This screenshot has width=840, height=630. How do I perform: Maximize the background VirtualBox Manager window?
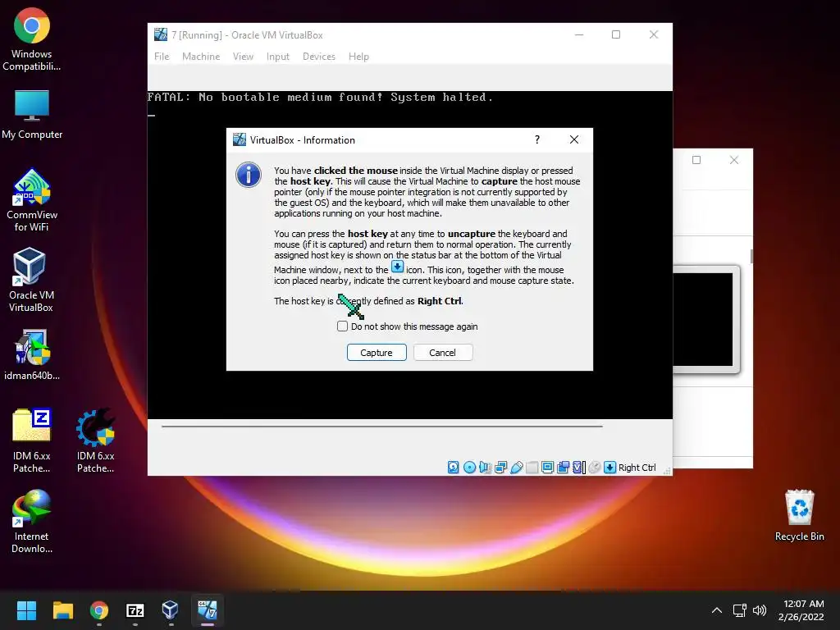point(696,160)
